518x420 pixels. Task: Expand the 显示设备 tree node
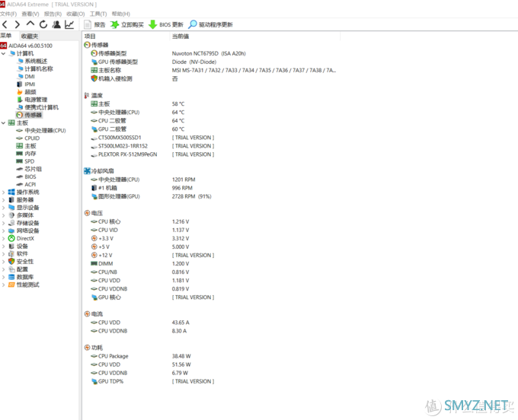pos(3,208)
